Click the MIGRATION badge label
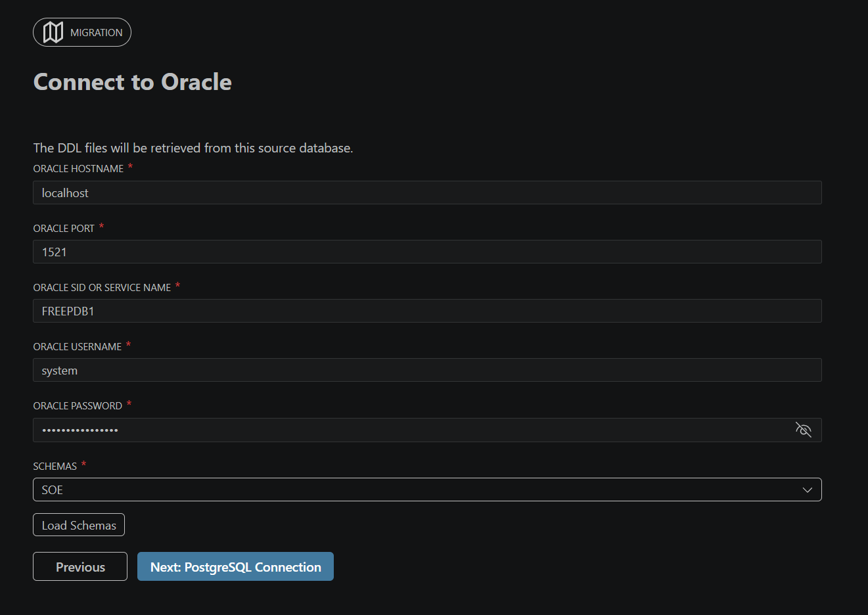 click(x=97, y=33)
